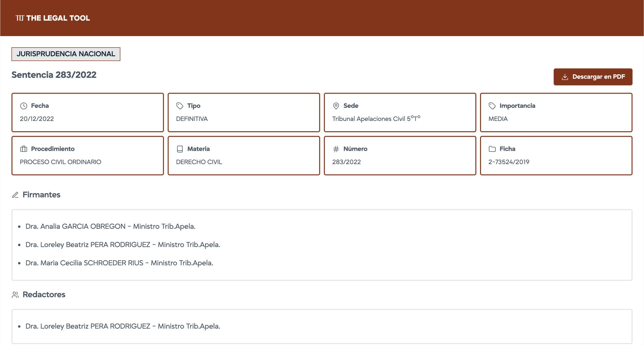
Task: Click the map pin icon beside Sede
Action: [x=336, y=106]
